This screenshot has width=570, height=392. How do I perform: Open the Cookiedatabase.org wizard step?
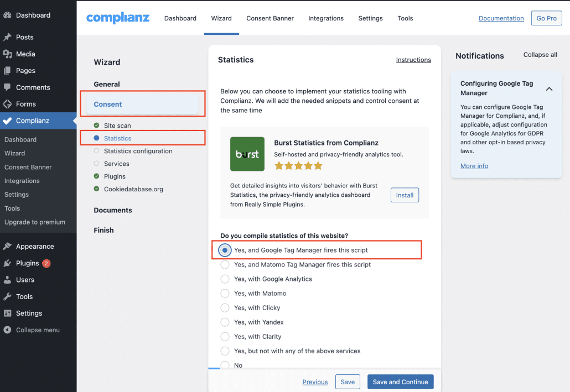pos(133,189)
